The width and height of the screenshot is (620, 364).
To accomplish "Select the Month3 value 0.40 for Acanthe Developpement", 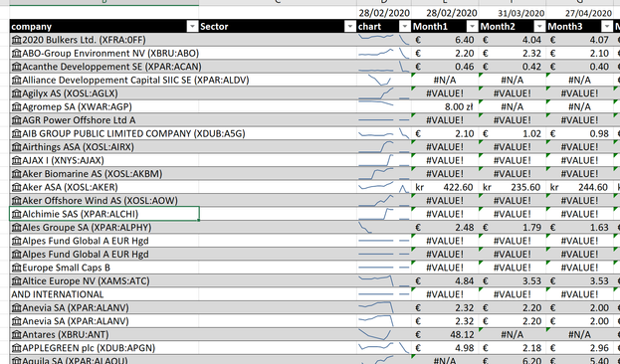I will pyautogui.click(x=579, y=67).
